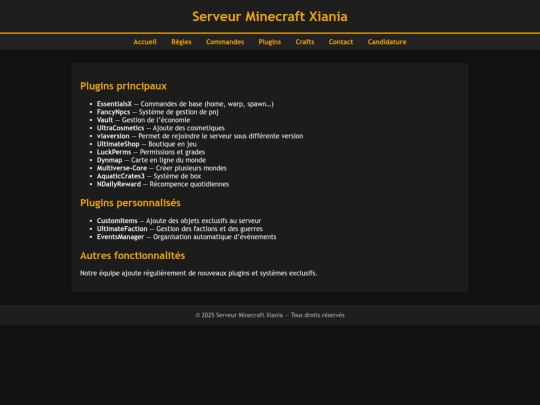
Task: Open the Accueil navigation link
Action: tap(145, 42)
